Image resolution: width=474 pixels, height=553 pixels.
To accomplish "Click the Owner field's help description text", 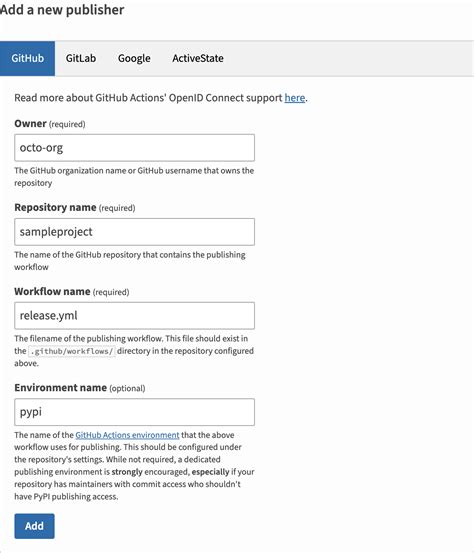I will coord(134,177).
